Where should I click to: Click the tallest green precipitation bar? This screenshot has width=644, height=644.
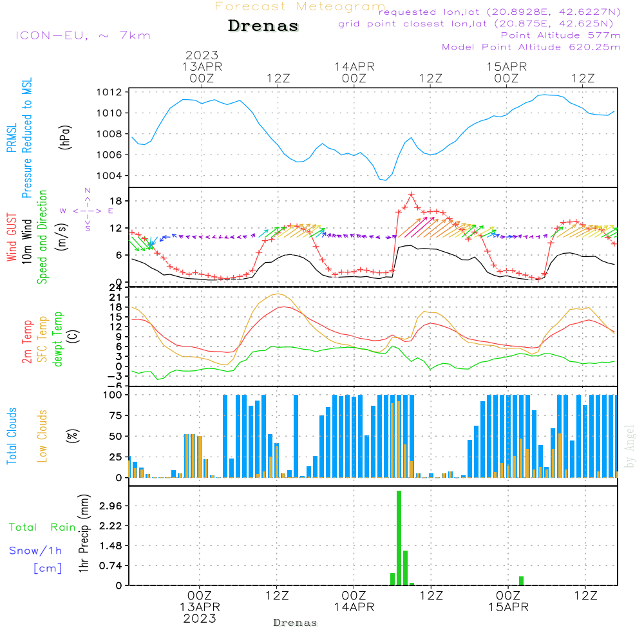click(399, 538)
